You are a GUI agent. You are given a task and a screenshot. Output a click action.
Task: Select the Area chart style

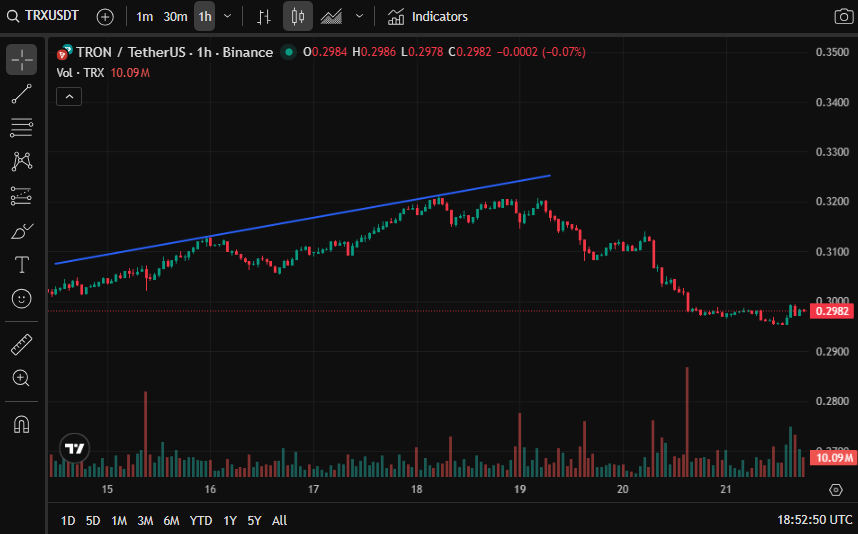[332, 17]
